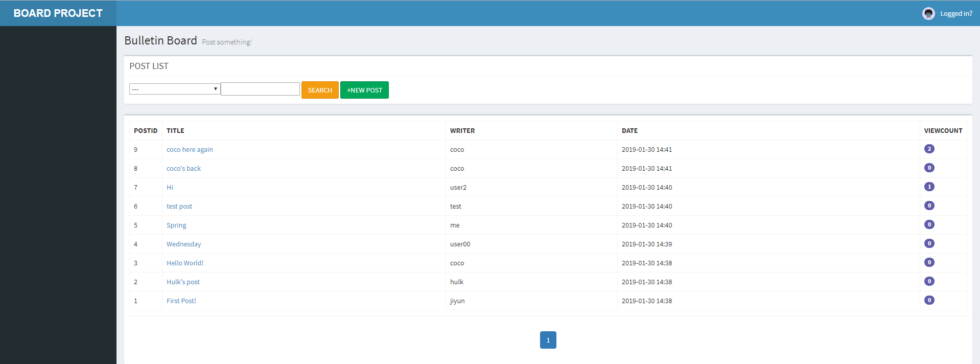
Task: Open the 'Hello World!' post
Action: click(x=185, y=263)
